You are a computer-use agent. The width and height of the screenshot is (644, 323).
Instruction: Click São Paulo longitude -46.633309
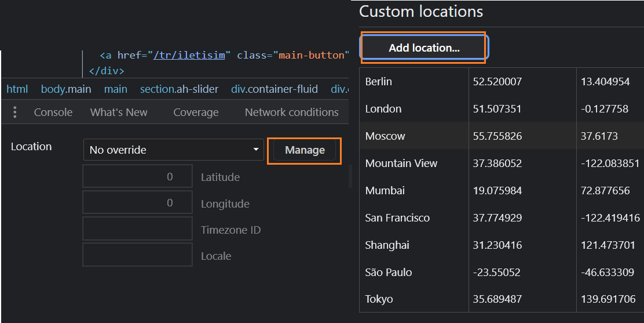[608, 272]
